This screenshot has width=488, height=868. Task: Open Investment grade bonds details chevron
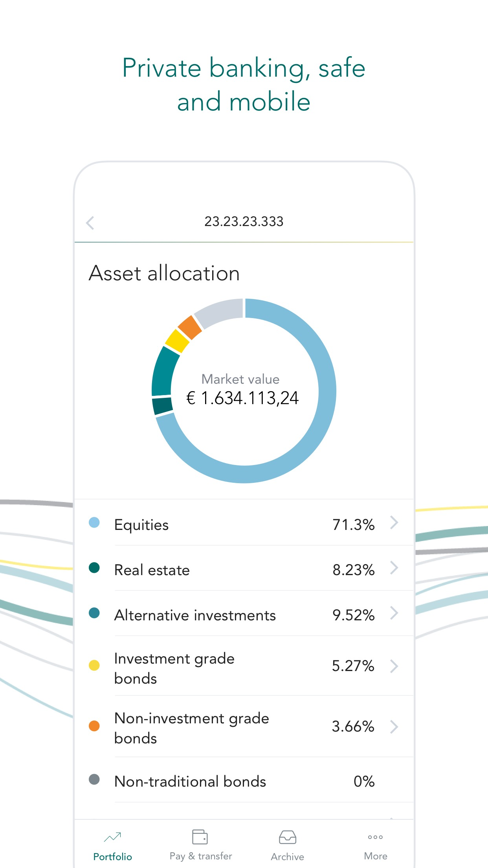[x=394, y=666]
